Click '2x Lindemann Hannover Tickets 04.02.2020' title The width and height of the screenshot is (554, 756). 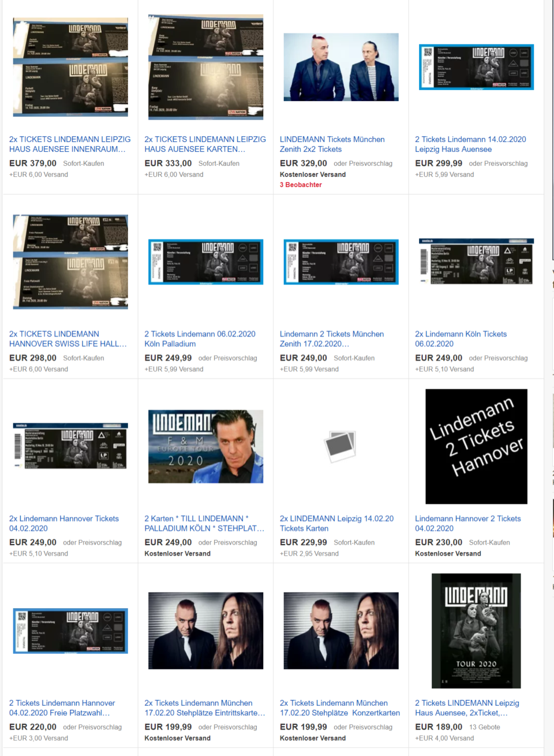pos(63,523)
